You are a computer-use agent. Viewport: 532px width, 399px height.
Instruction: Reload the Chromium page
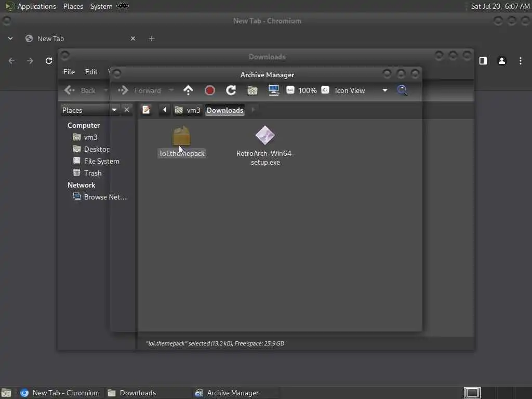49,61
